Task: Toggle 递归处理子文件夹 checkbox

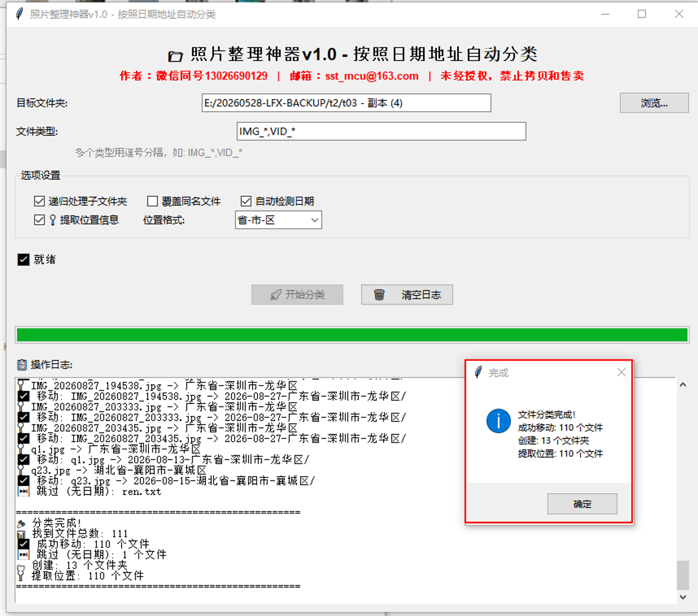Action: coord(39,201)
